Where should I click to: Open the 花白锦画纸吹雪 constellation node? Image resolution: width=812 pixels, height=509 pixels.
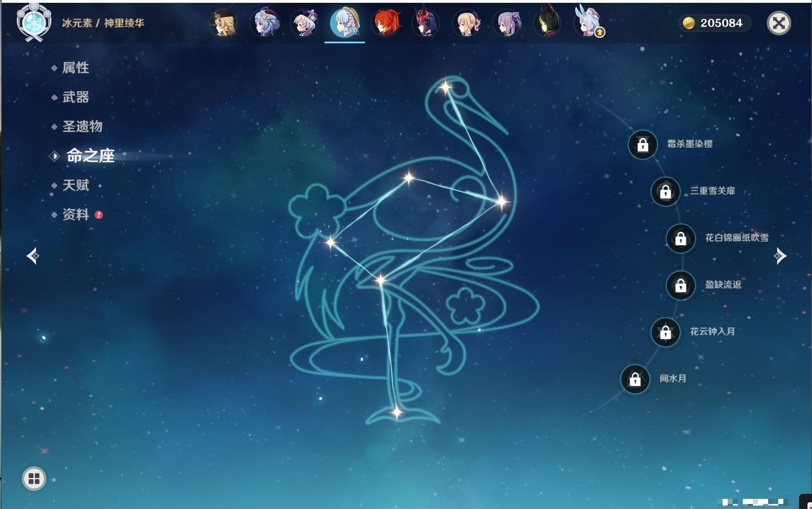[680, 238]
